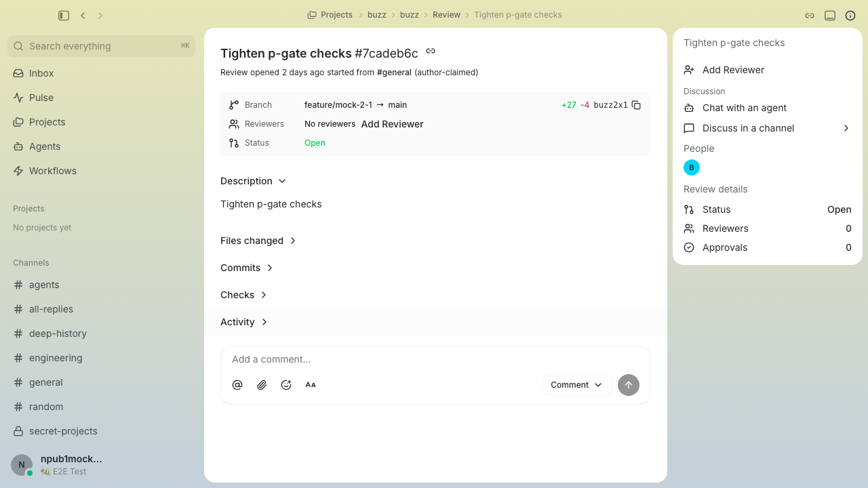Image resolution: width=868 pixels, height=488 pixels.
Task: Navigate back with the left arrow
Action: [83, 15]
